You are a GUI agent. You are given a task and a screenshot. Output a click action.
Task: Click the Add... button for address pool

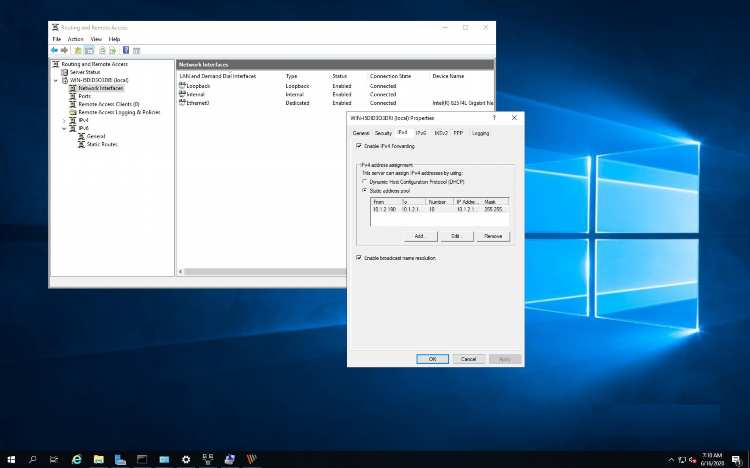click(x=419, y=236)
